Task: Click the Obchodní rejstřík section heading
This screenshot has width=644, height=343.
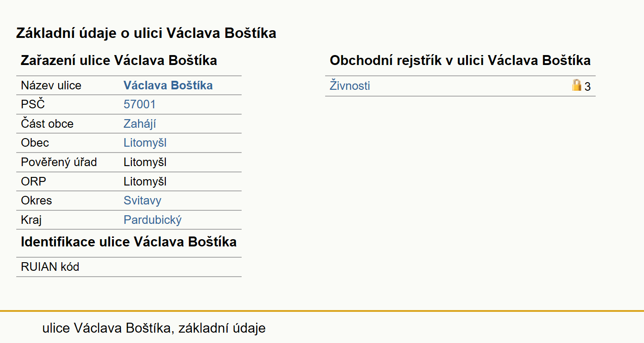Action: pos(460,60)
